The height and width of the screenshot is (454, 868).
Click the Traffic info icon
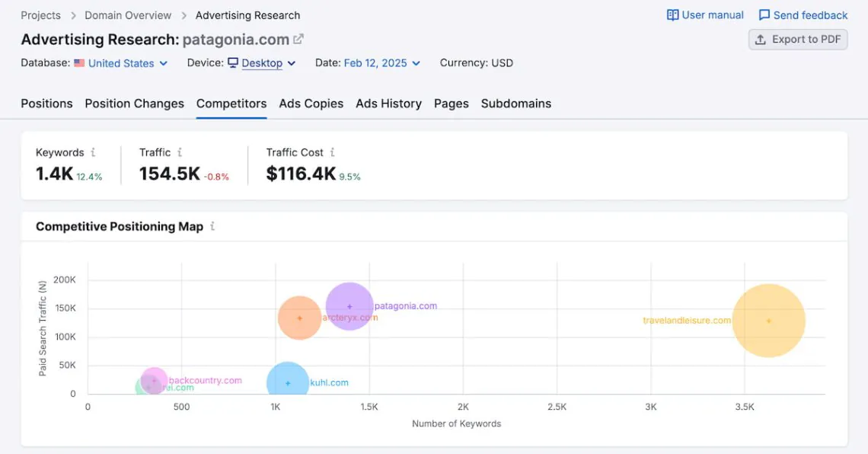click(x=180, y=152)
